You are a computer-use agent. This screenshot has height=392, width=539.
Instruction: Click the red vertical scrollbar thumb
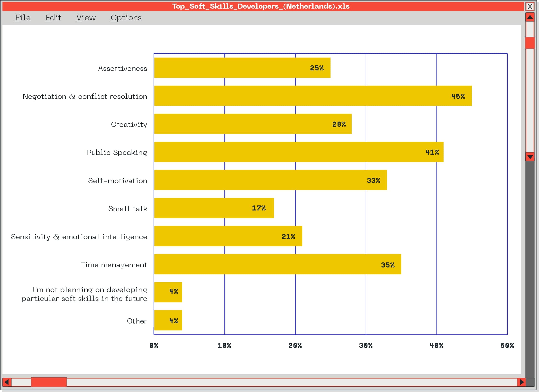pyautogui.click(x=530, y=43)
